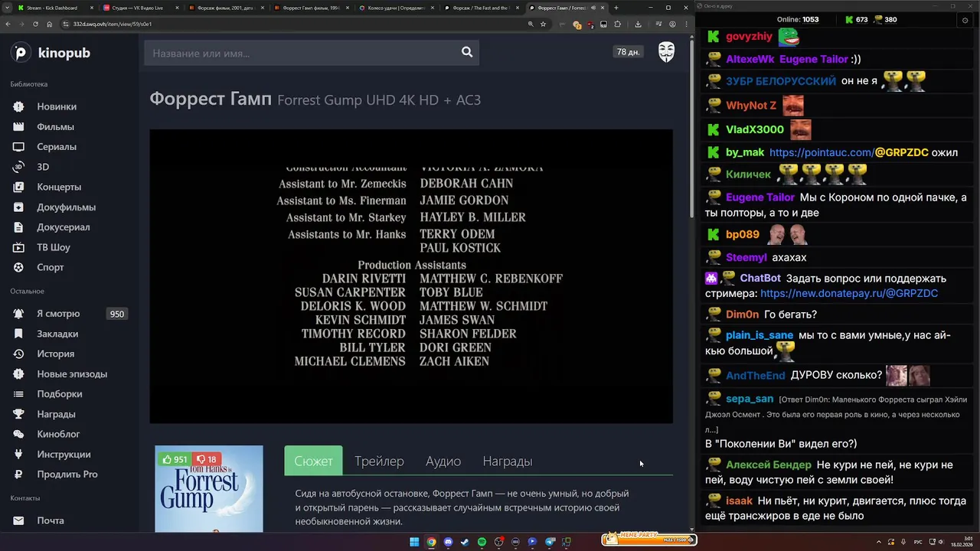Open Steam from taskbar
The height and width of the screenshot is (551, 980).
[x=465, y=542]
